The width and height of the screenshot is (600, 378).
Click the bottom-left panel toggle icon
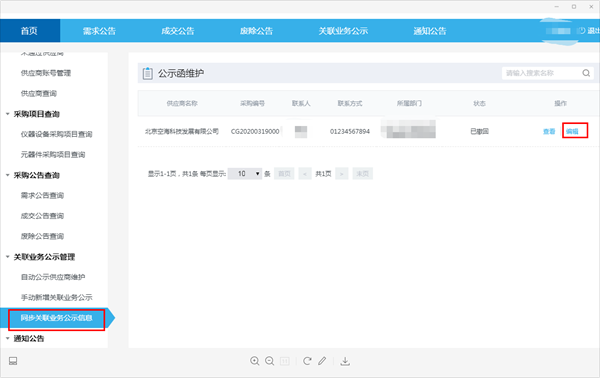13,361
